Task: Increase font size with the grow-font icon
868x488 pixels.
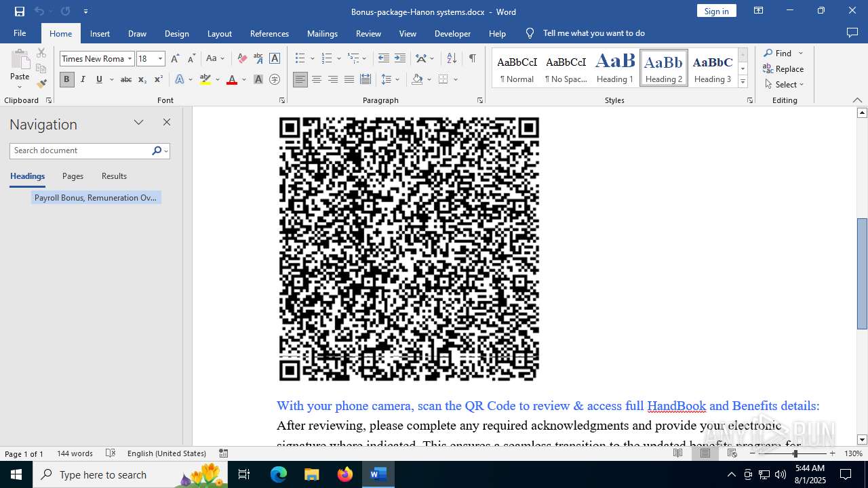Action: pos(176,59)
